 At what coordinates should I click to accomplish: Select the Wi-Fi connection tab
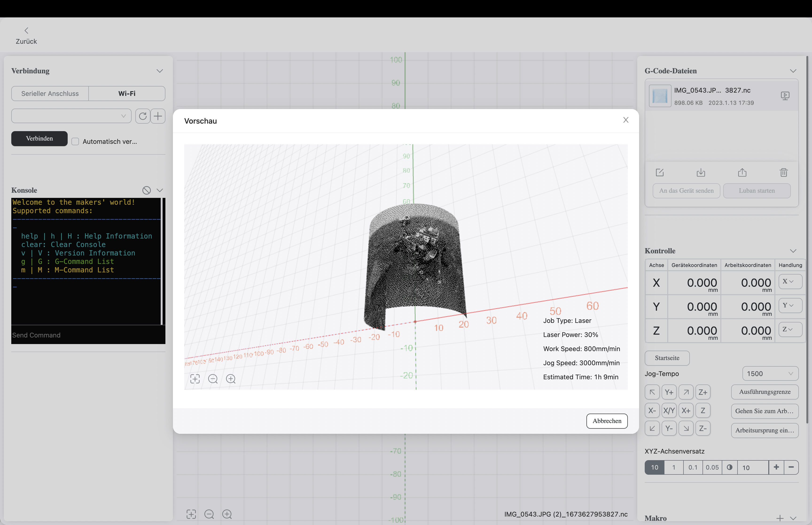click(x=127, y=93)
